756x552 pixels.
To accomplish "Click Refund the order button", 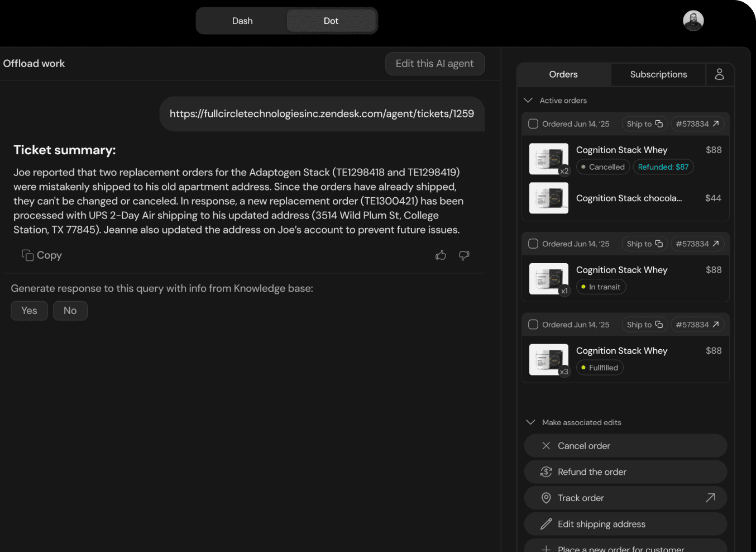I will click(625, 472).
